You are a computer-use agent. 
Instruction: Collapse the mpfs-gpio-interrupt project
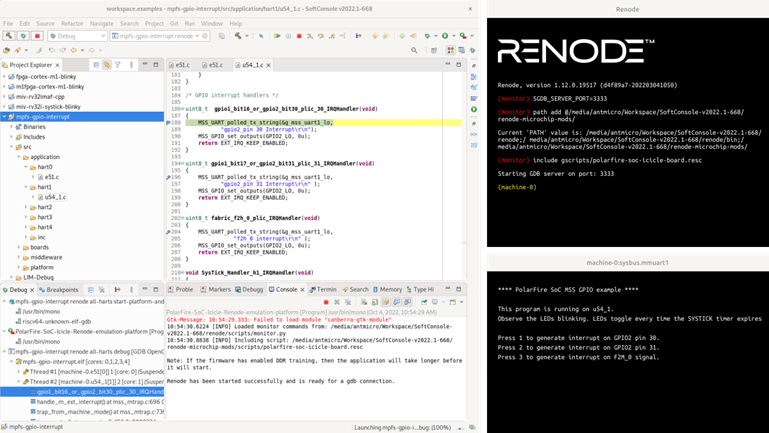point(4,117)
